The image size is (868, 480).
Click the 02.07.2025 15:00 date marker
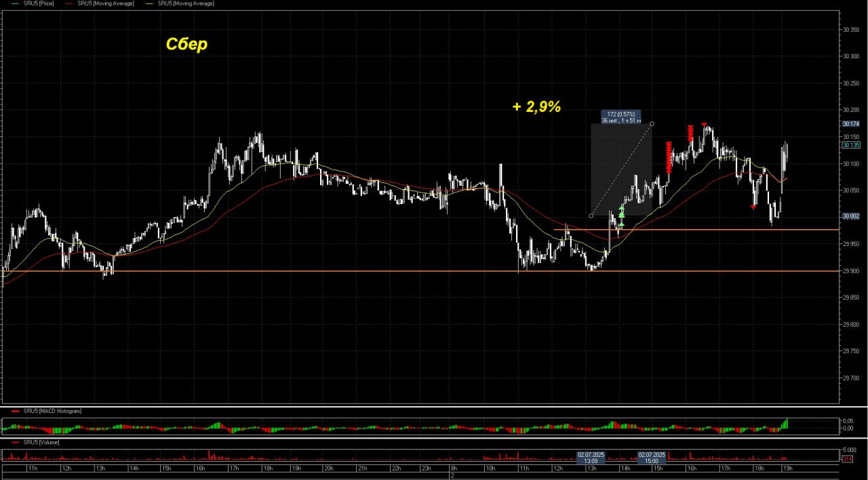[x=652, y=458]
